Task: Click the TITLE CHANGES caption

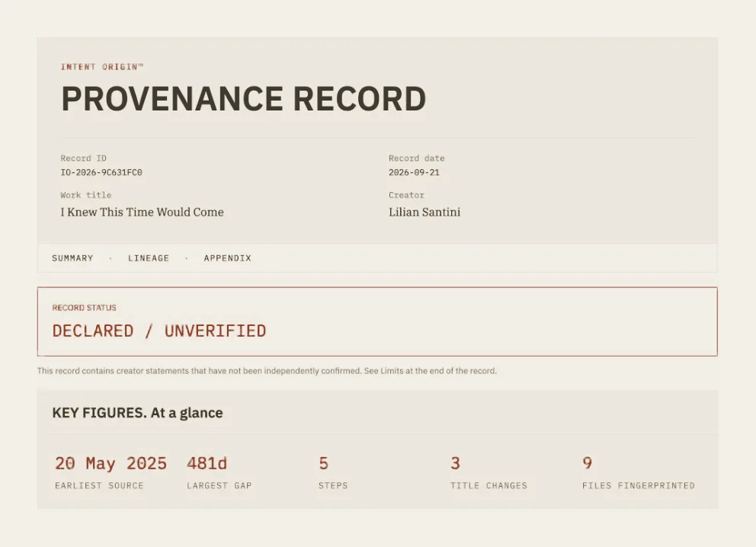Action: pyautogui.click(x=489, y=486)
